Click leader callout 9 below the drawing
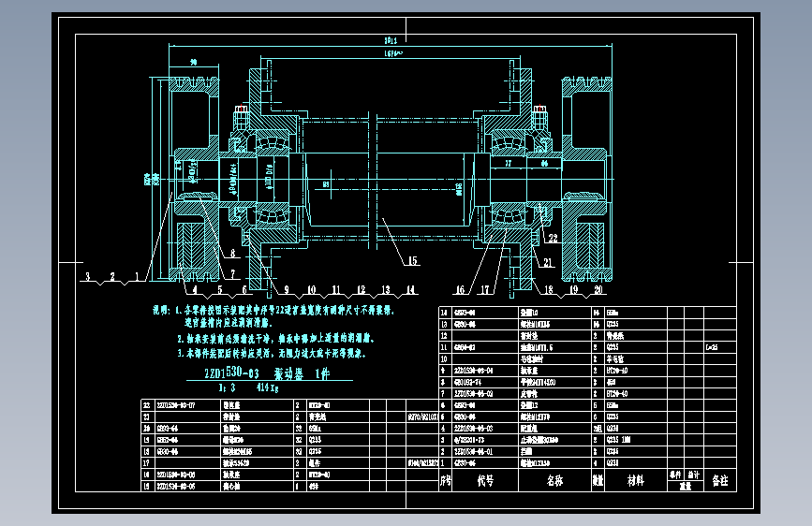The image size is (812, 526). click(x=287, y=290)
